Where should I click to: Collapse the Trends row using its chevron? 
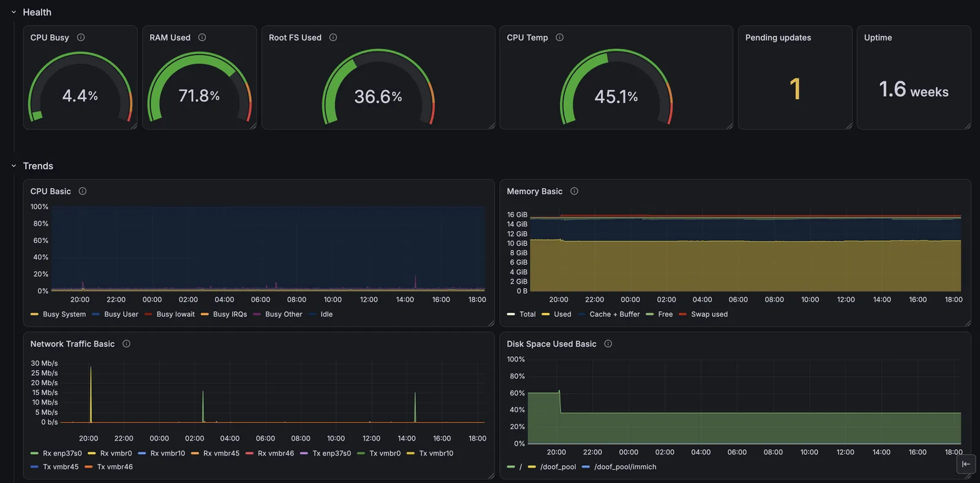[13, 166]
